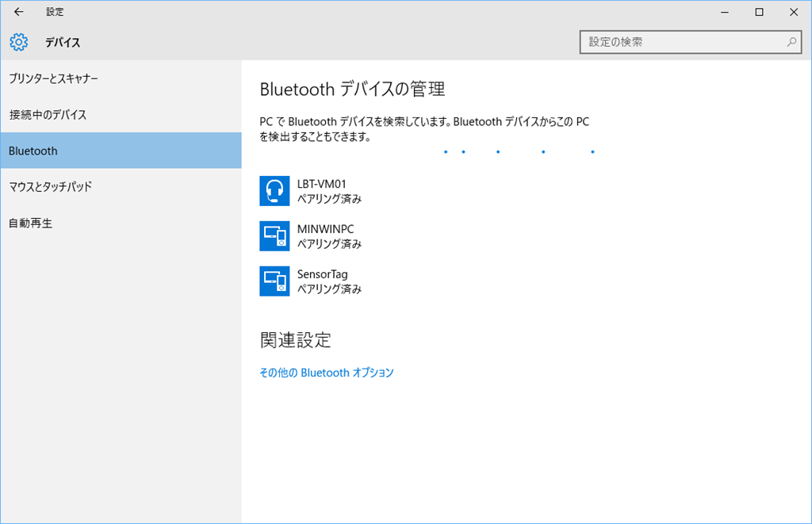Go to マウスとタッチパッド settings
The image size is (812, 524).
pos(51,187)
